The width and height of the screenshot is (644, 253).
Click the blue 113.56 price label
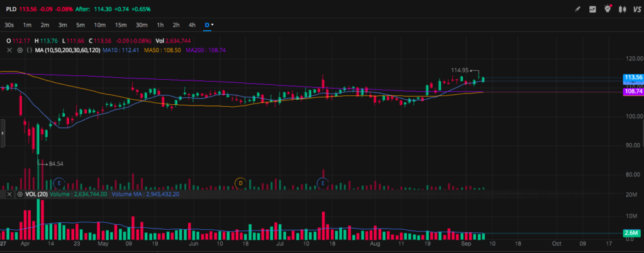coord(631,78)
